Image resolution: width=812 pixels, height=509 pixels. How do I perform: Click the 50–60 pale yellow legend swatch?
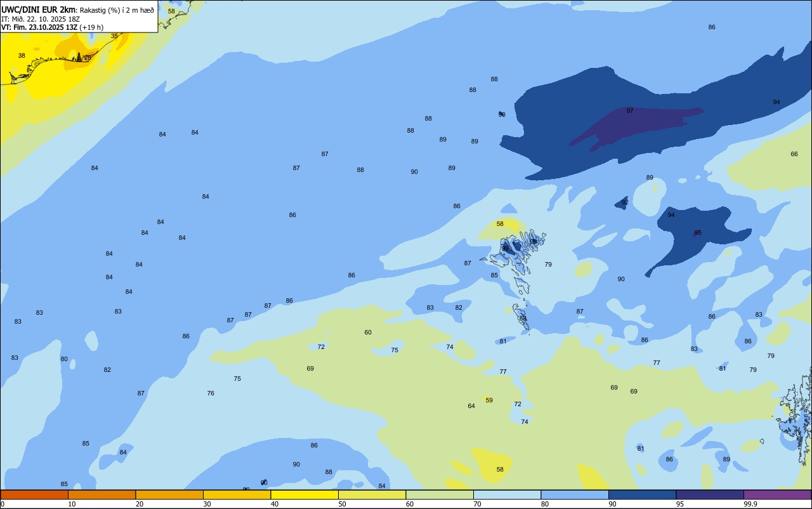[x=372, y=495]
